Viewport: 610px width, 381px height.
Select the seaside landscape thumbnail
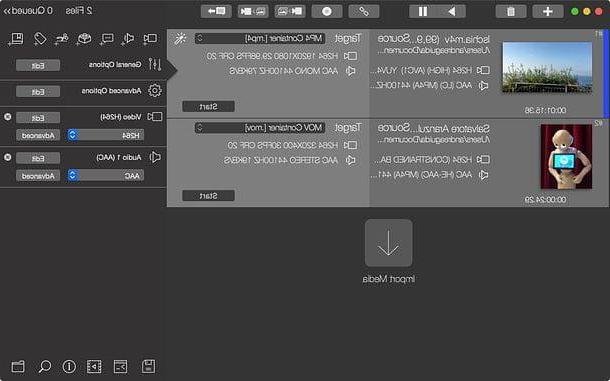point(547,67)
